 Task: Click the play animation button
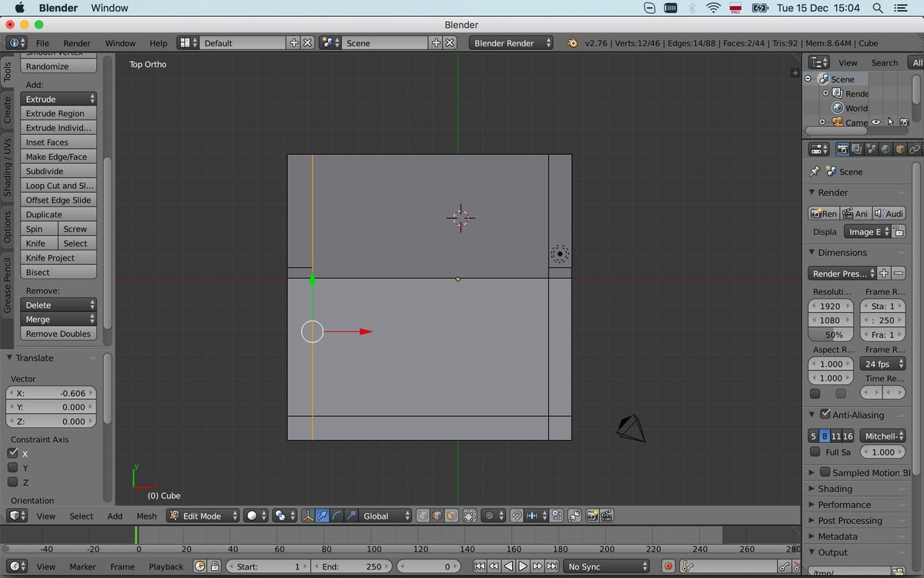pos(523,566)
